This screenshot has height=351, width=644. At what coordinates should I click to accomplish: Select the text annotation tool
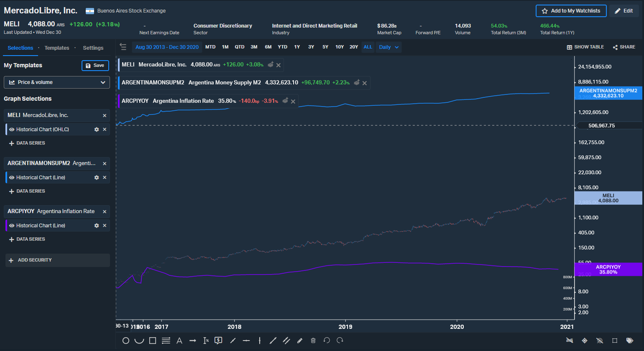click(179, 341)
